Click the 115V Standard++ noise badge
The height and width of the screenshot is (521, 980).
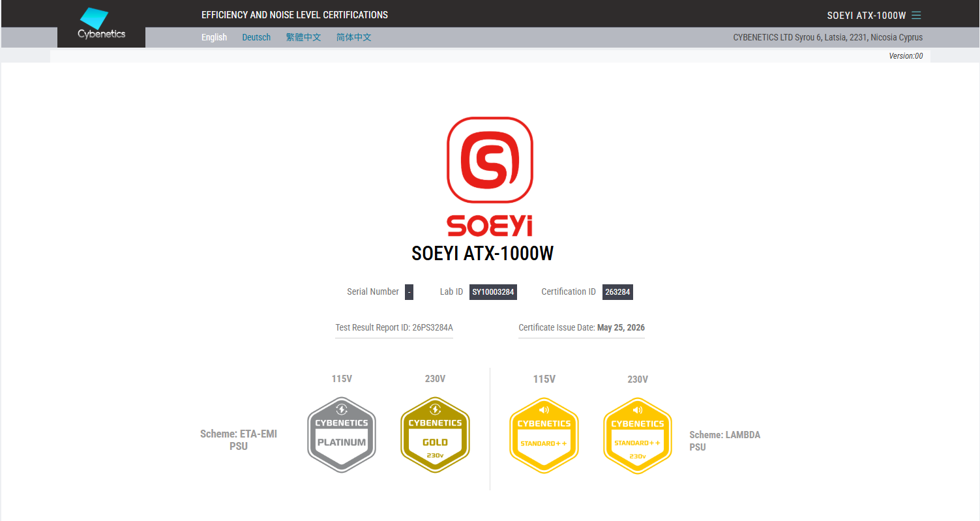(544, 435)
